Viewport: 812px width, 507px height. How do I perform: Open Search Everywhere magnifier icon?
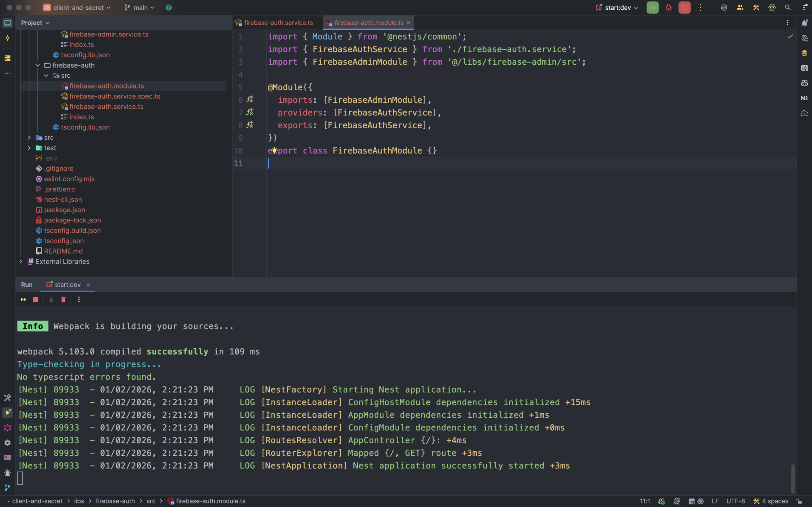point(788,7)
